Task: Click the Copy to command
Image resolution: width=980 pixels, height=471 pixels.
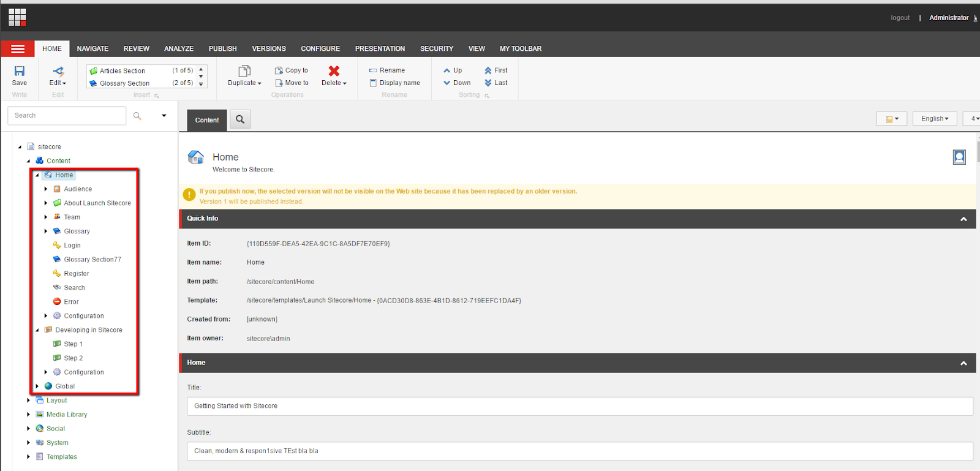Action: tap(292, 70)
